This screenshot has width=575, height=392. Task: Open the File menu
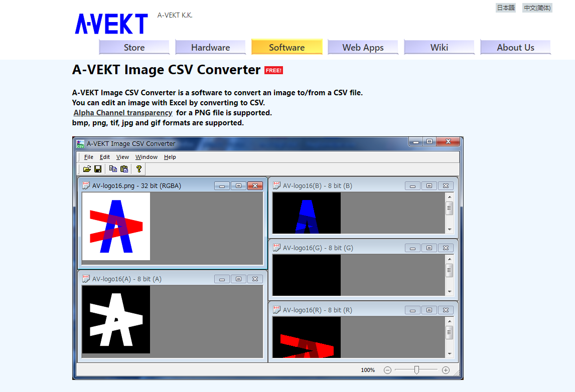point(89,157)
